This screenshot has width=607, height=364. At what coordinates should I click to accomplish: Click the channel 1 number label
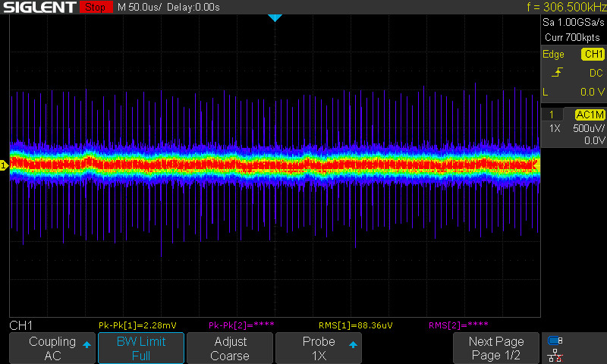[x=552, y=115]
